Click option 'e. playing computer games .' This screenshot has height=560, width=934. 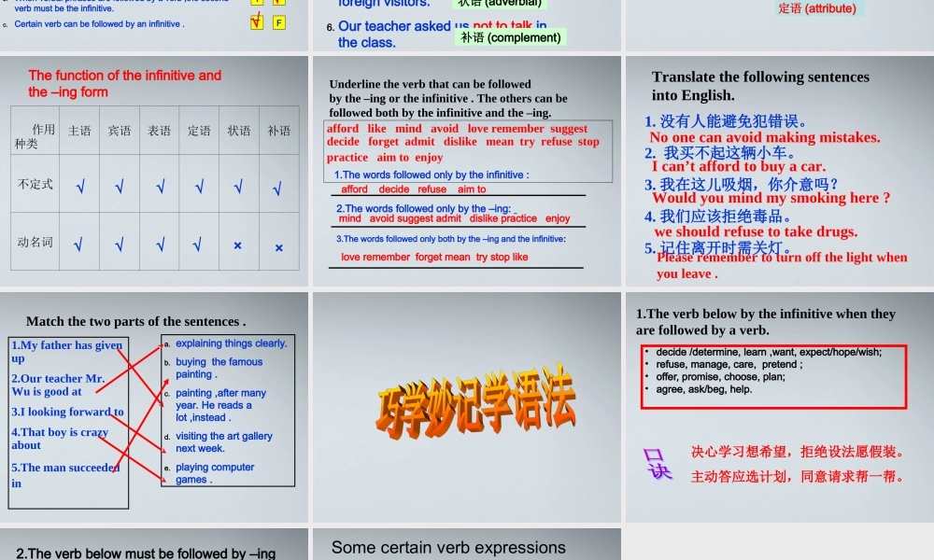(x=209, y=473)
